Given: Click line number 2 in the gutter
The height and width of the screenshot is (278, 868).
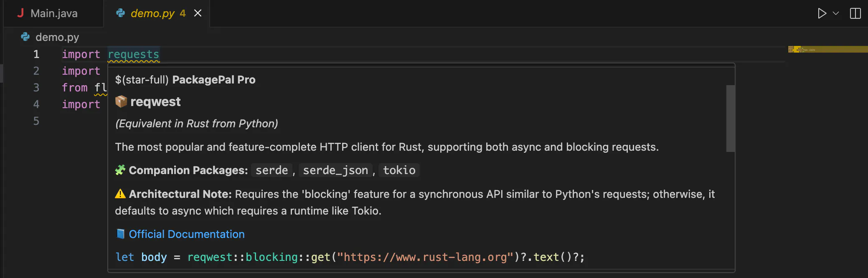Looking at the screenshot, I should tap(36, 71).
